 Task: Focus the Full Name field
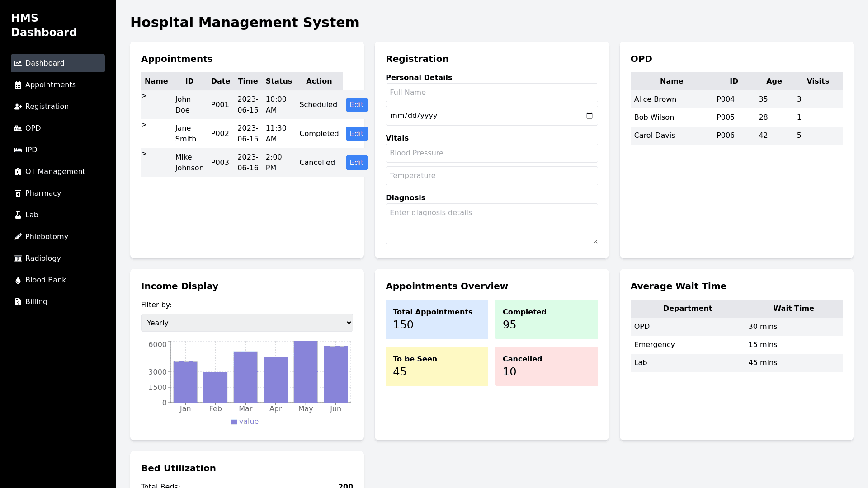coord(491,93)
